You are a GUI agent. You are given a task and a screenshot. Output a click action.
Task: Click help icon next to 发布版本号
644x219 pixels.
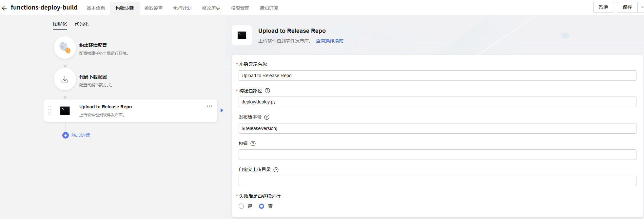pos(267,117)
